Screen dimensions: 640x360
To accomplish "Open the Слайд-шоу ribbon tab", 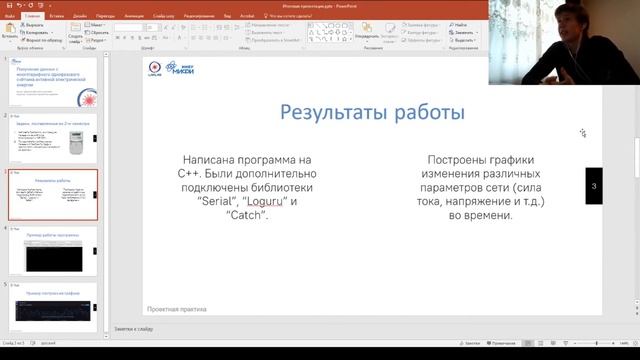I will [164, 16].
